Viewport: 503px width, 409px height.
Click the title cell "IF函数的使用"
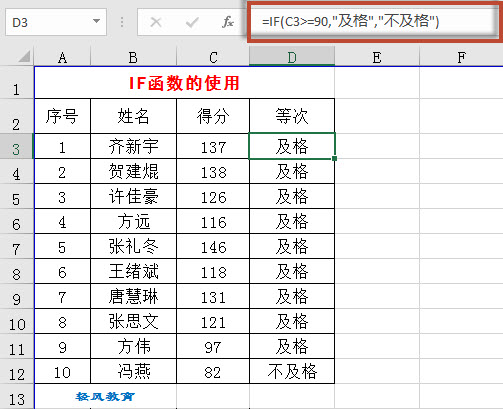(x=184, y=83)
